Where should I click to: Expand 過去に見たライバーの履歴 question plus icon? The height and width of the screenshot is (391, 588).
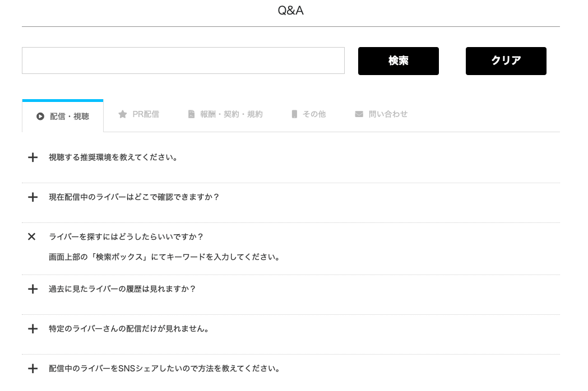[33, 289]
